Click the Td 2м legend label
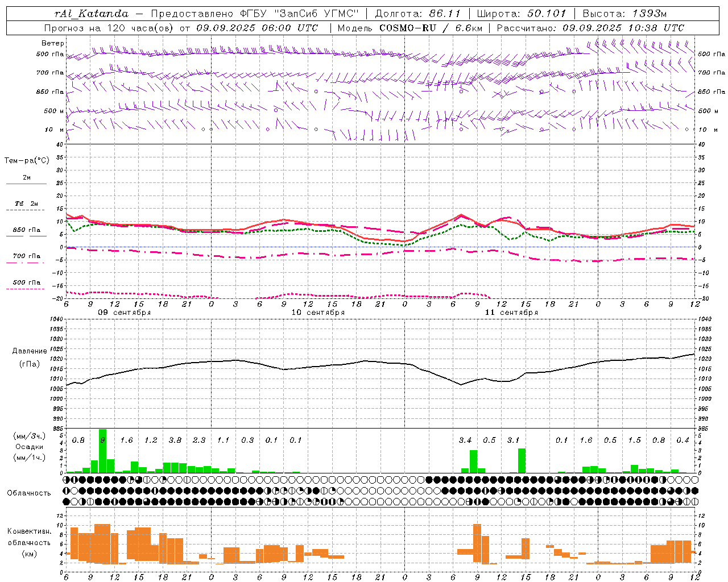The image size is (728, 582). [27, 203]
